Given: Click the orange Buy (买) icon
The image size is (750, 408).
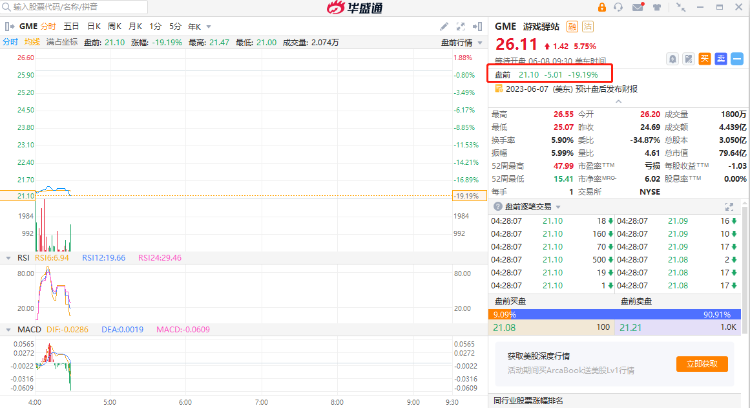Looking at the screenshot, I should (704, 60).
